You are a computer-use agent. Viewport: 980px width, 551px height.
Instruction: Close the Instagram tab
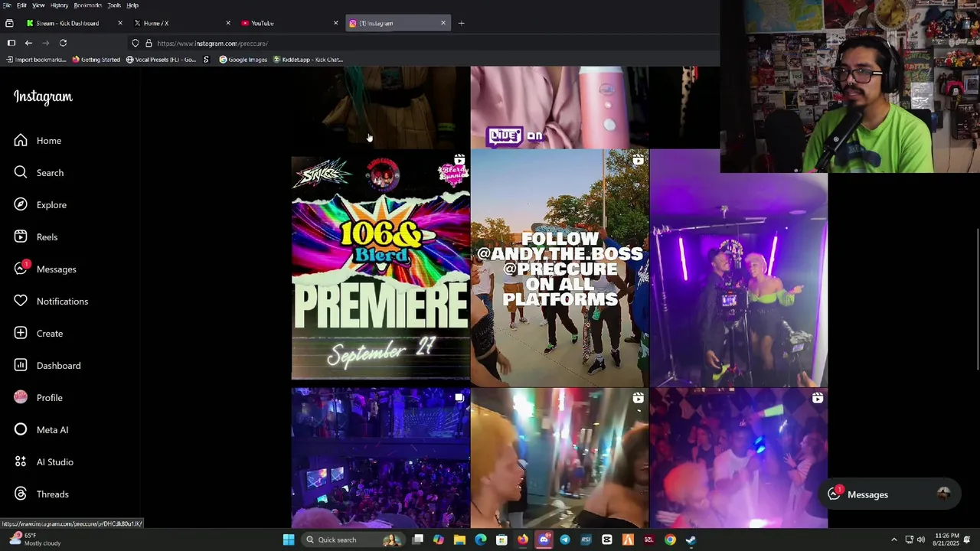coord(443,23)
